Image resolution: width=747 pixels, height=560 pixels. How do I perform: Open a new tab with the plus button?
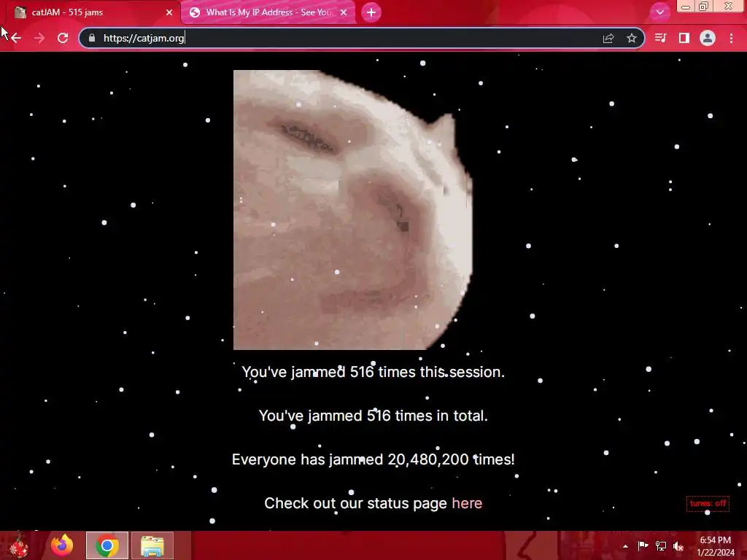click(371, 12)
